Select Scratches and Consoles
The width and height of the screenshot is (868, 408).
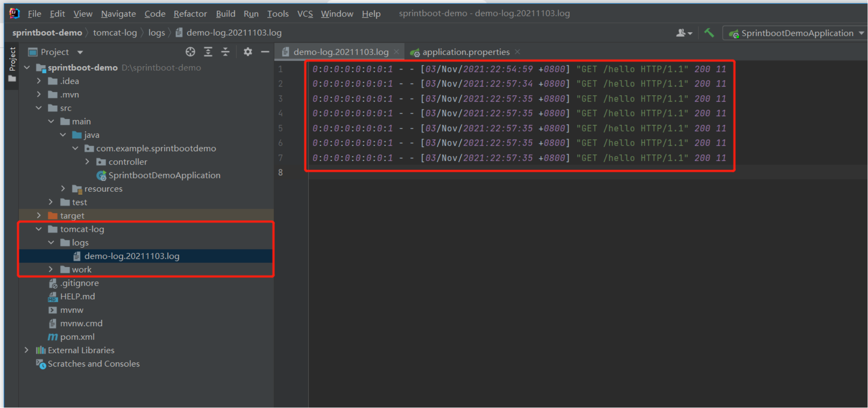(93, 364)
